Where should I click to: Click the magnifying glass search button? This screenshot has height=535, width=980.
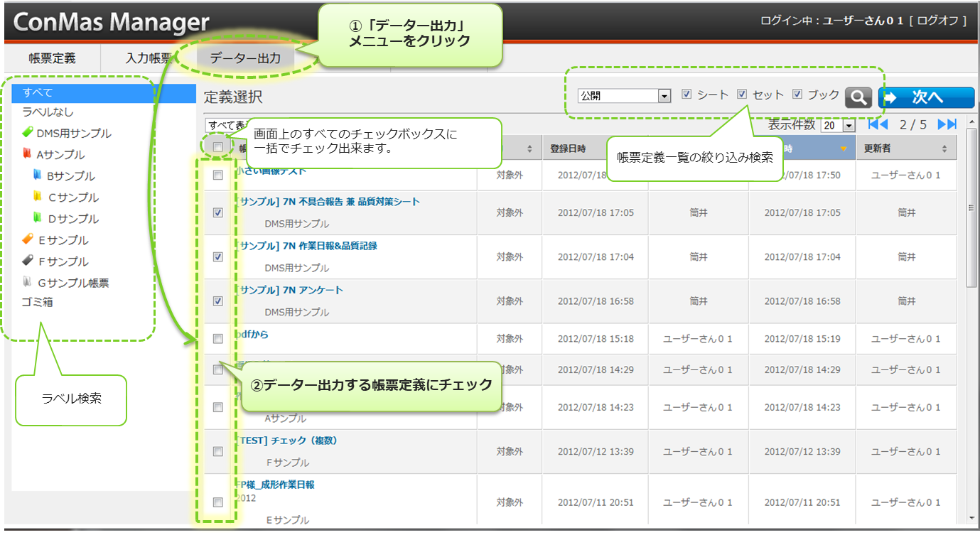tap(858, 98)
